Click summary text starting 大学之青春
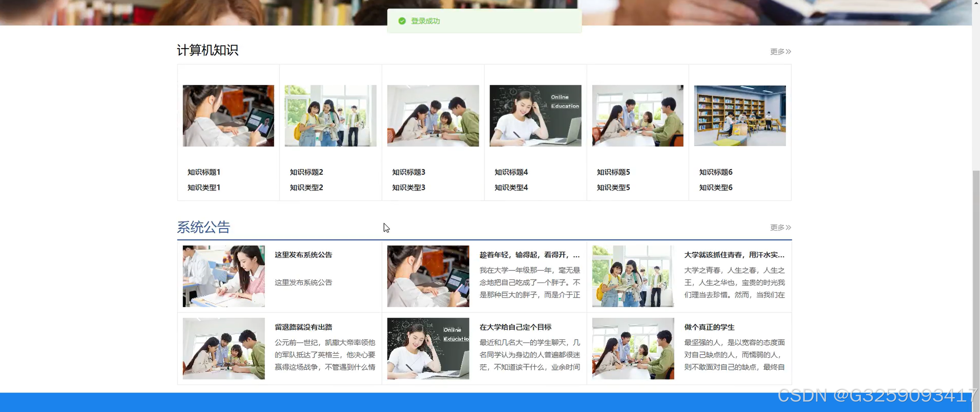The image size is (980, 412). coord(734,283)
